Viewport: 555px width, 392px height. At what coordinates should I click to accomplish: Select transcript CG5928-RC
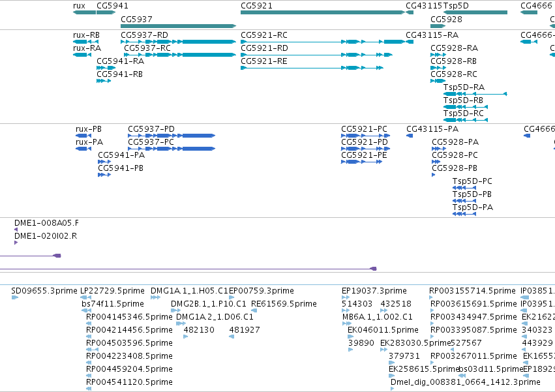pos(438,81)
